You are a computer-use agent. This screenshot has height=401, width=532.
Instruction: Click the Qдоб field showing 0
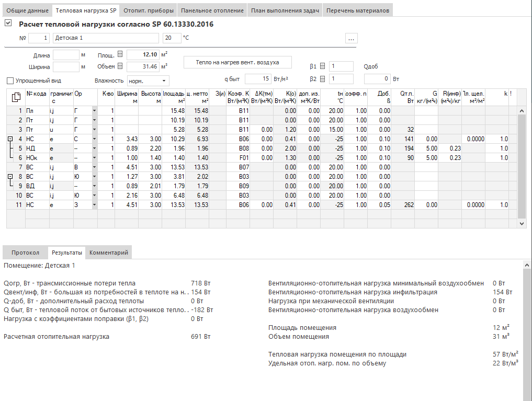coord(377,79)
